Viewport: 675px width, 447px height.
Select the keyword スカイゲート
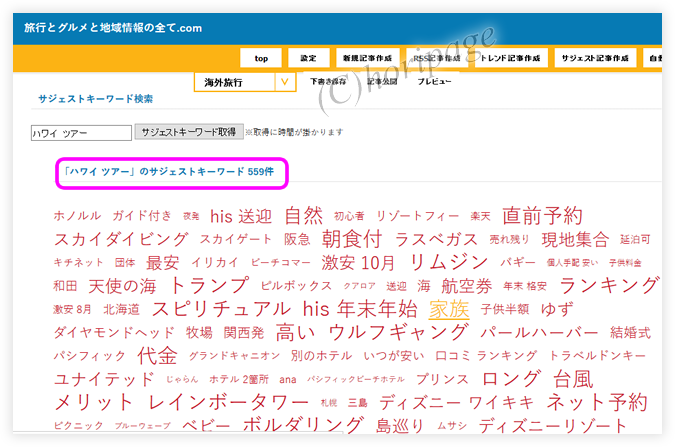(x=235, y=239)
